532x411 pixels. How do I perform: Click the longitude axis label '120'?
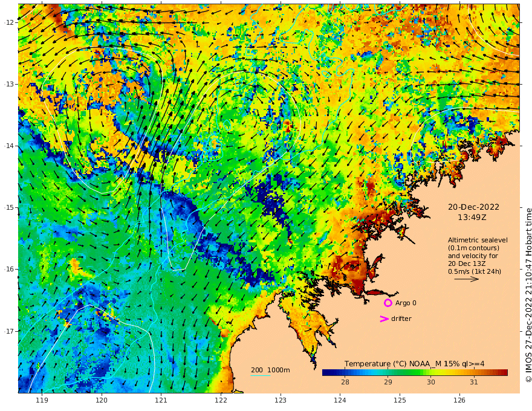[x=102, y=401]
